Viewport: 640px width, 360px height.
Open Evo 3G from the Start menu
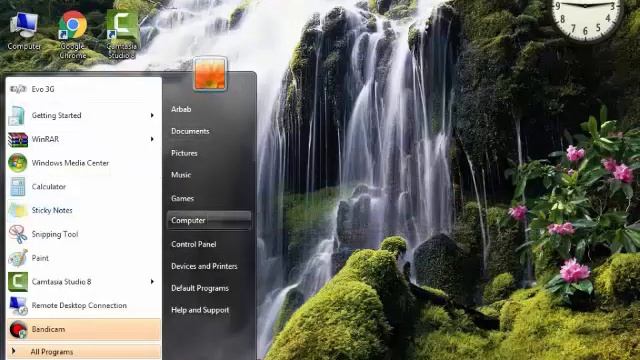pyautogui.click(x=84, y=89)
